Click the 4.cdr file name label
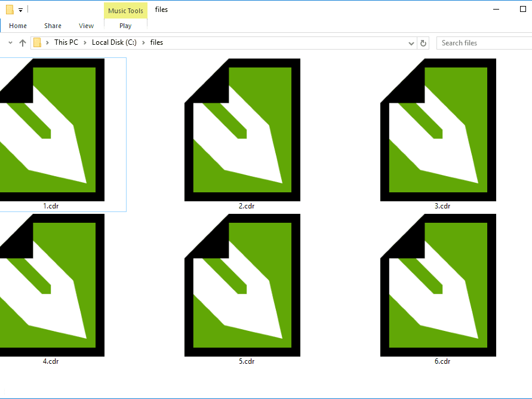 (x=51, y=361)
